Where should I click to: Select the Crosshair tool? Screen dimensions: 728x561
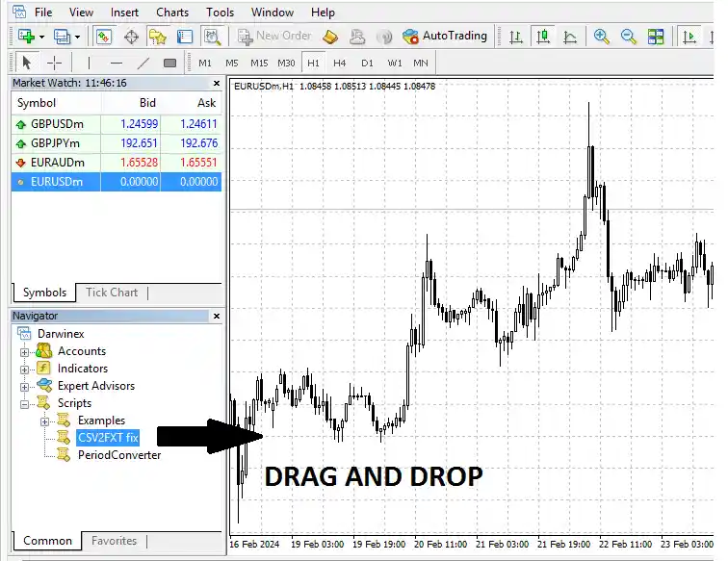tap(55, 64)
